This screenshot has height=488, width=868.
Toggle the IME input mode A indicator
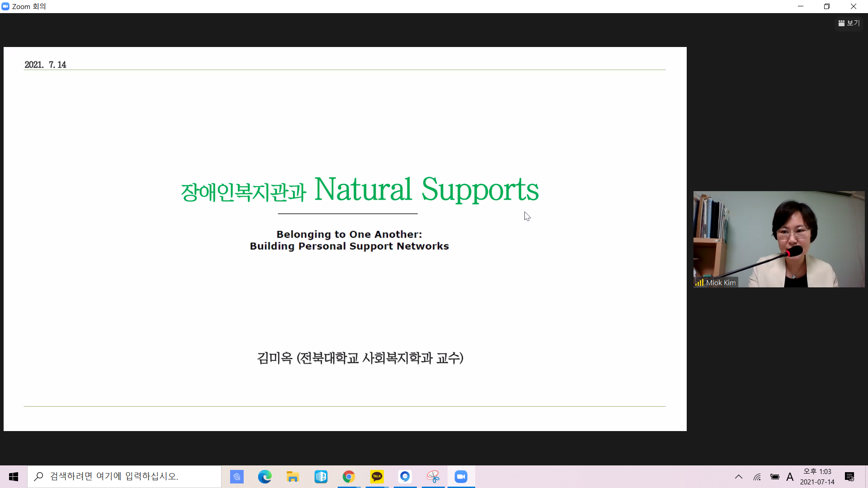pos(790,477)
